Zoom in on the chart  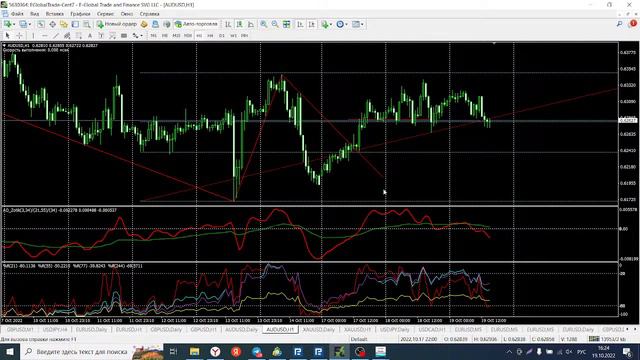tap(264, 24)
